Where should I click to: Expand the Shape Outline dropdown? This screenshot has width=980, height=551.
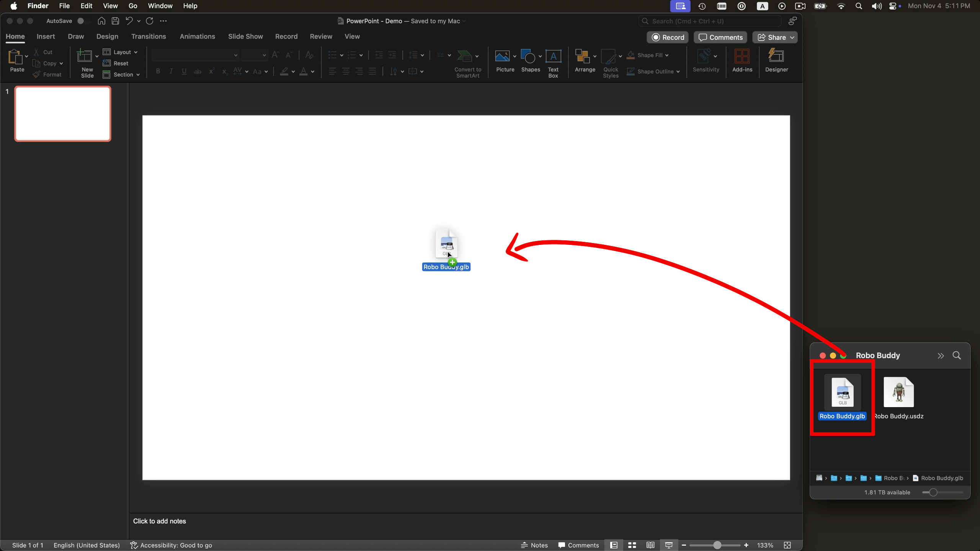679,72
